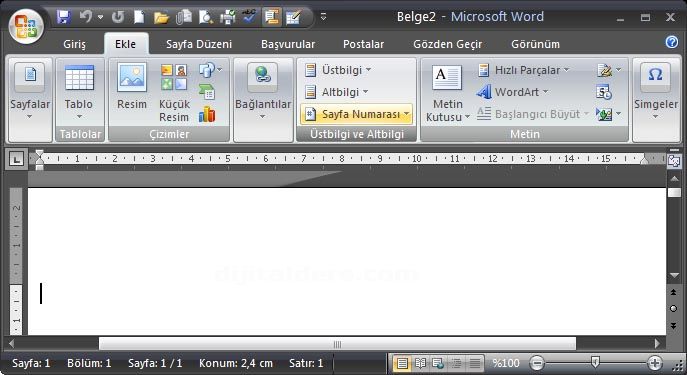Image resolution: width=687 pixels, height=375 pixels.
Task: Click the Metin Kutusu text box button
Action: tap(447, 93)
